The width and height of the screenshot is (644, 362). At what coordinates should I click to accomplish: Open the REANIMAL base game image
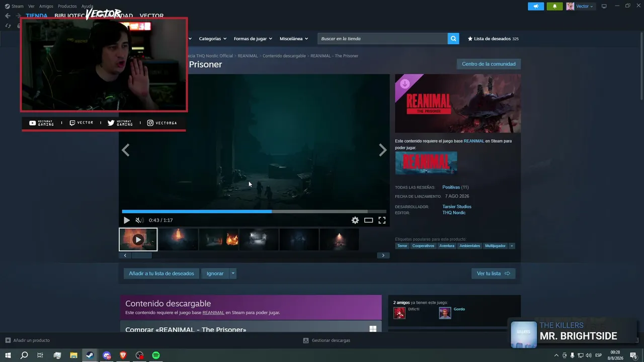click(x=426, y=163)
